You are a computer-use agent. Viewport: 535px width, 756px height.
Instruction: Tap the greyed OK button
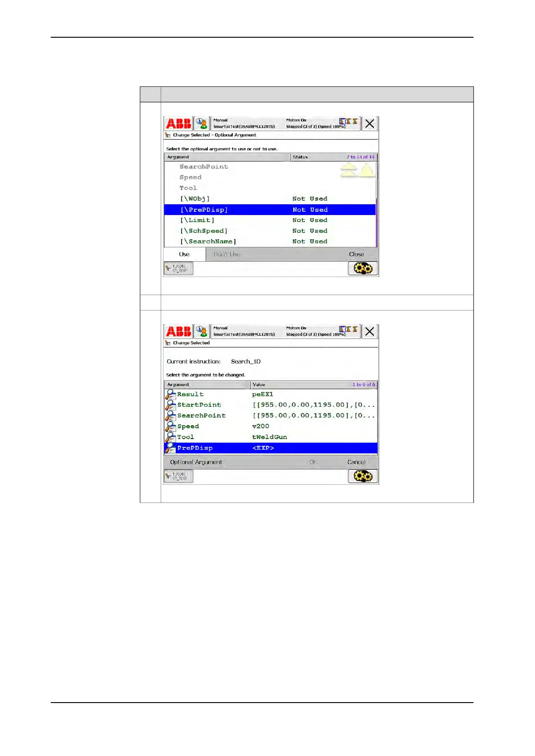click(x=313, y=462)
